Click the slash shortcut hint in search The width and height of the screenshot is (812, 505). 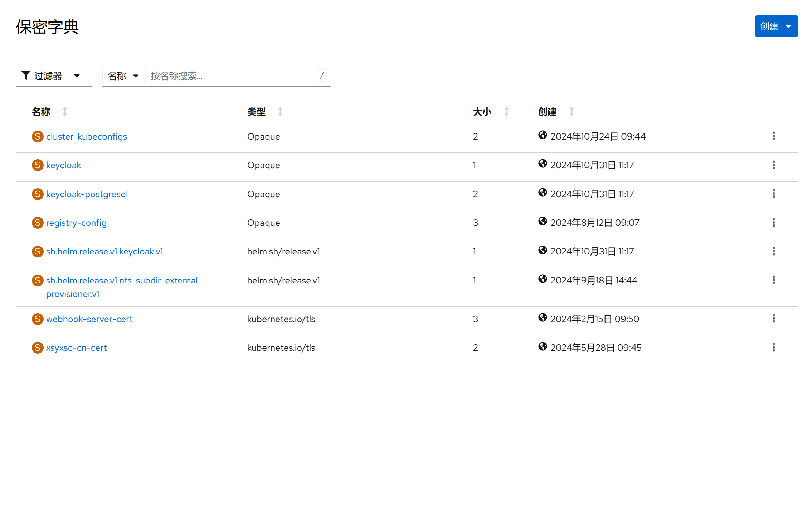321,76
